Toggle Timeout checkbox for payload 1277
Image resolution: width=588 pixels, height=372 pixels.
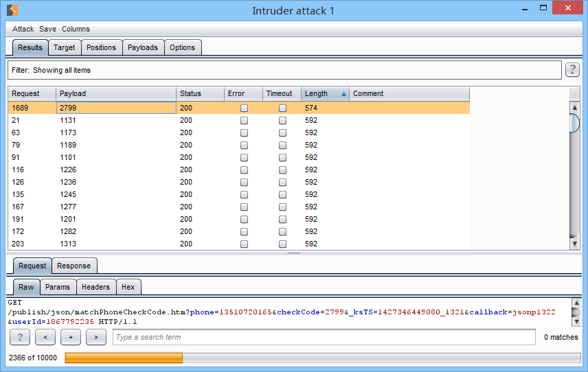[x=282, y=207]
